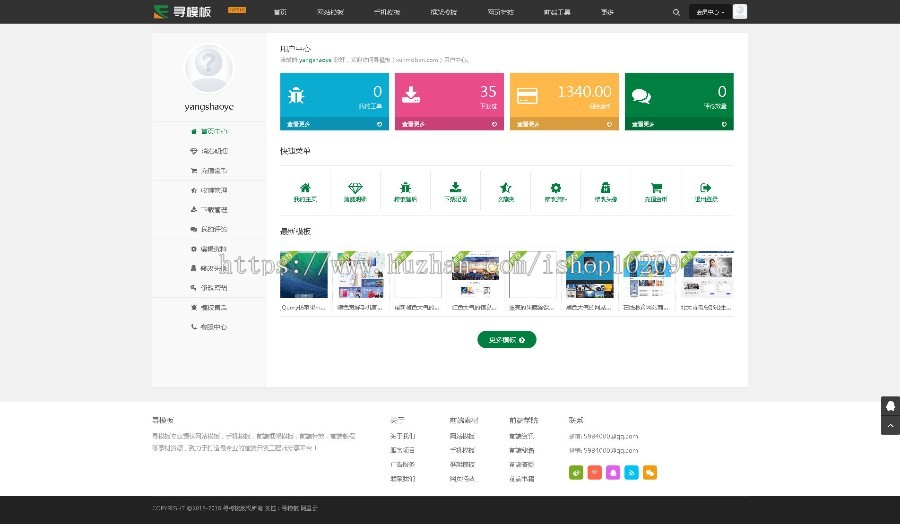Image resolution: width=900 pixels, height=524 pixels.
Task: Click the large profile avatar above yangshaoye
Action: (208, 68)
